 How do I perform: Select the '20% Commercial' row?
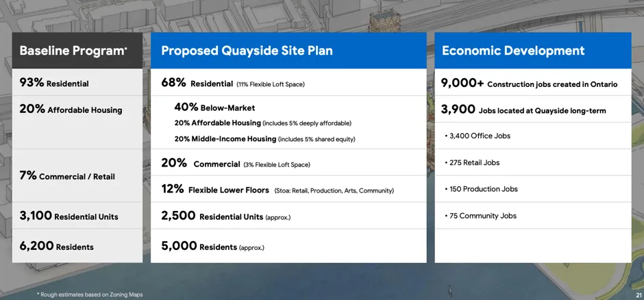[x=288, y=162]
